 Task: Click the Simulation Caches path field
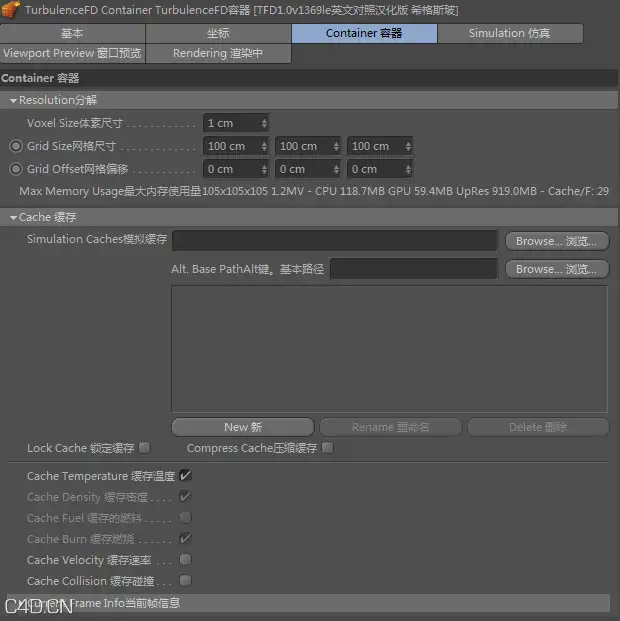(x=335, y=240)
